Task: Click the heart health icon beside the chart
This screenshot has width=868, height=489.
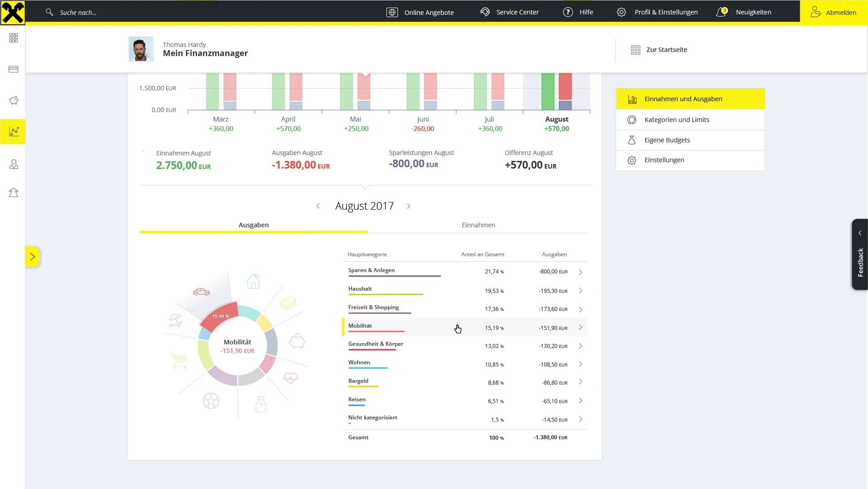Action: [291, 377]
